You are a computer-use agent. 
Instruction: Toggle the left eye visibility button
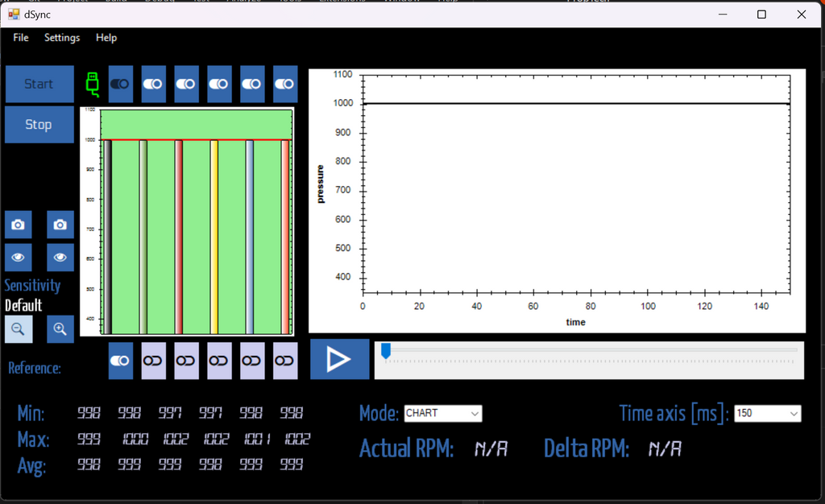[x=19, y=258]
